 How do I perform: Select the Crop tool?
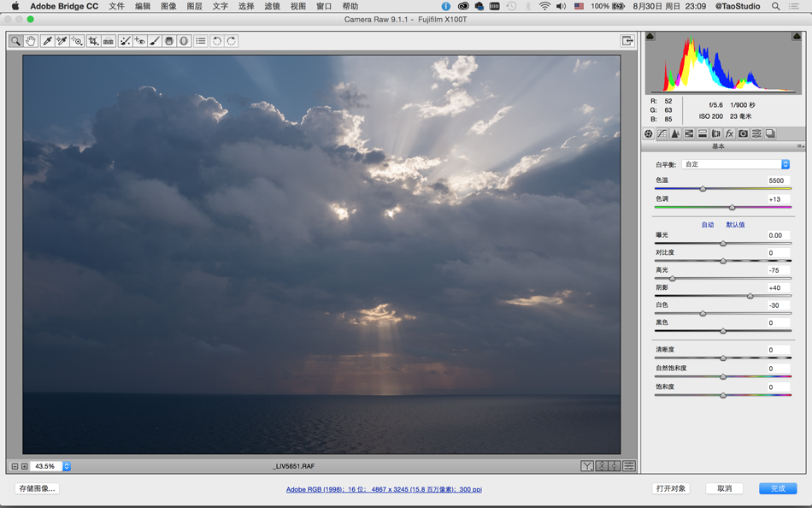tap(93, 41)
